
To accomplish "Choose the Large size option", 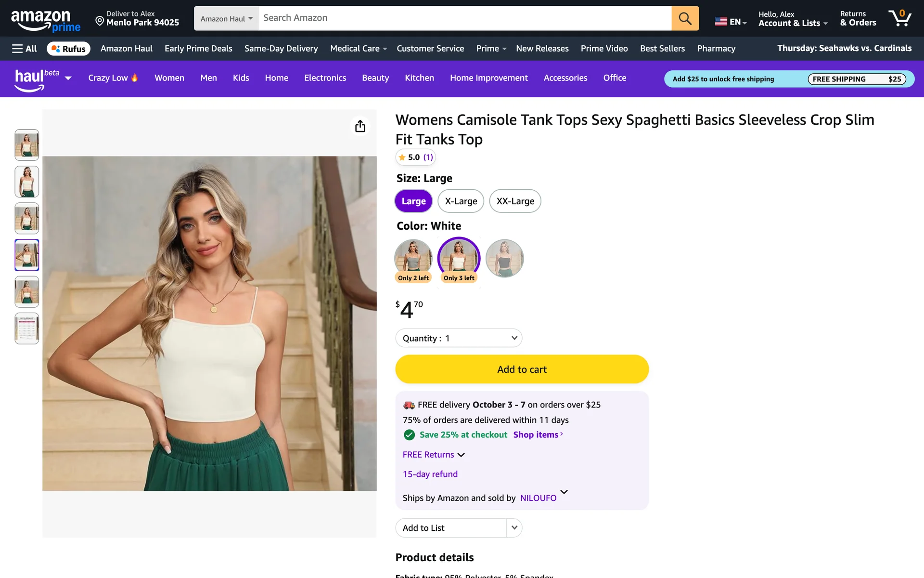I will tap(413, 201).
